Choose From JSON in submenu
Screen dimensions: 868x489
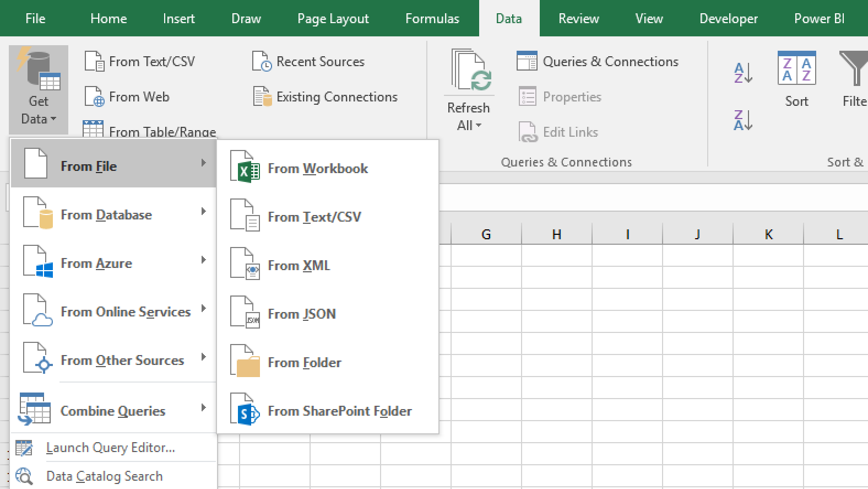[x=301, y=314]
